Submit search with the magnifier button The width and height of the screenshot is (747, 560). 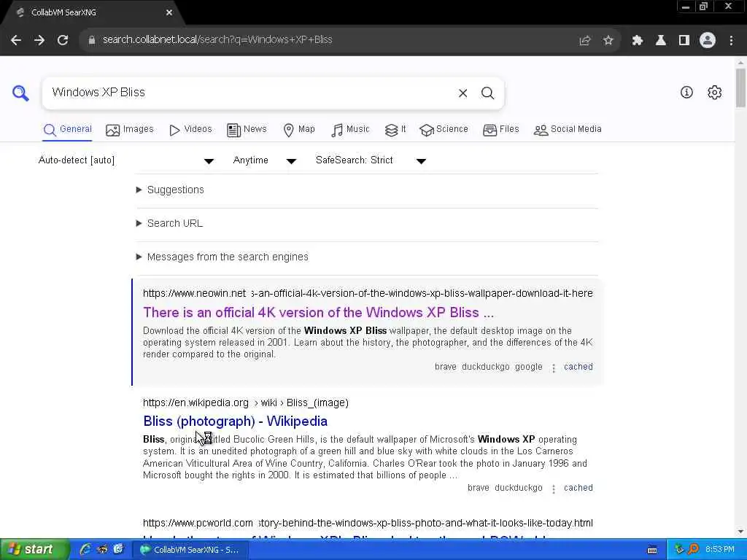point(487,93)
